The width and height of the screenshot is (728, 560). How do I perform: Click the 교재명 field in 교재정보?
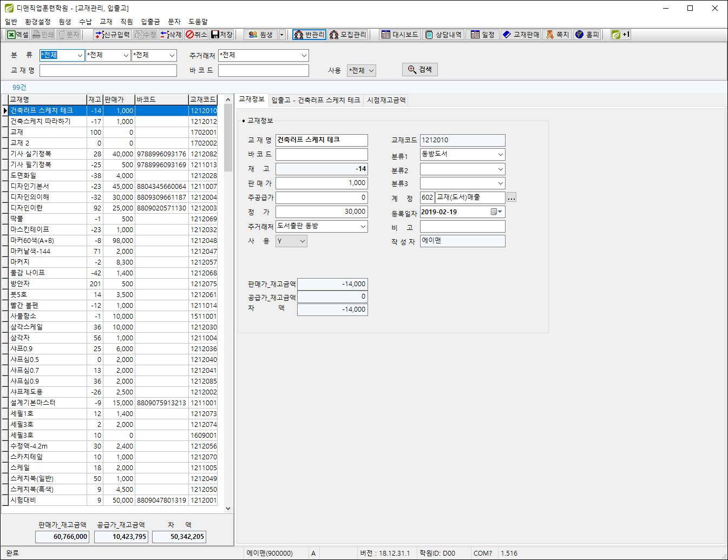[322, 140]
